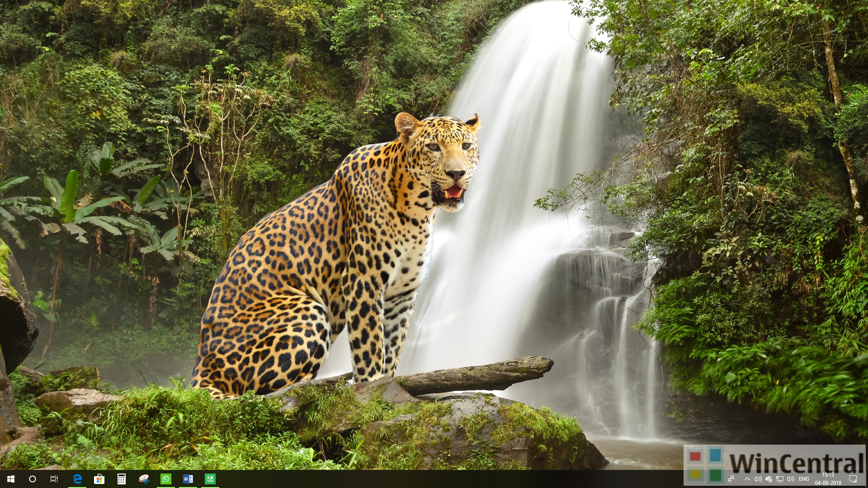Expand the hidden tray icons chevron

point(747,479)
